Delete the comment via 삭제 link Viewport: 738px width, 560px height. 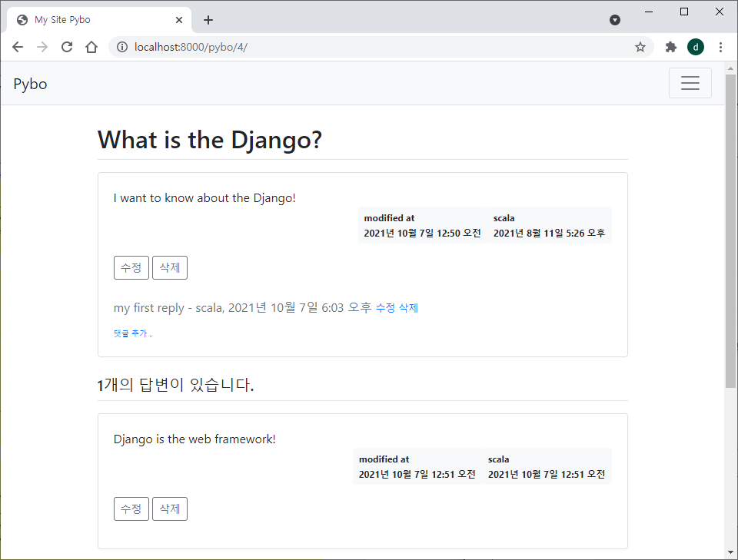pyautogui.click(x=408, y=308)
